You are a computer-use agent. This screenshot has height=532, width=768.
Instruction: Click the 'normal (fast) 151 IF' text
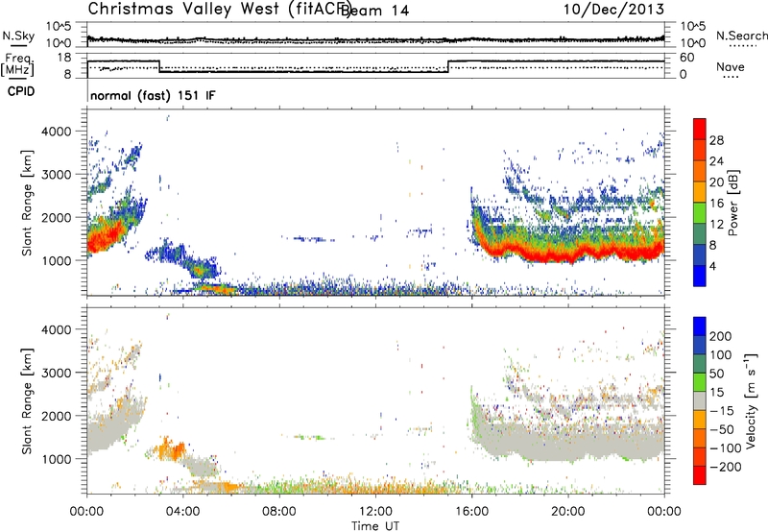click(x=153, y=95)
